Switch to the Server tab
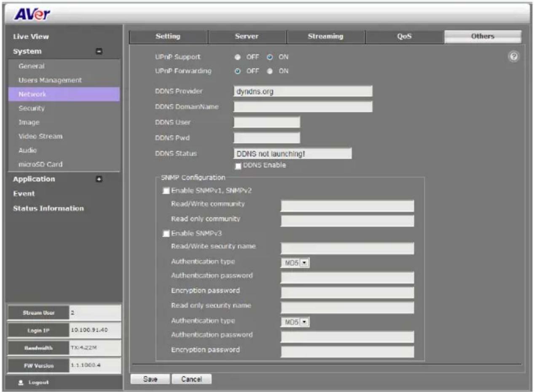The height and width of the screenshot is (392, 534). point(247,37)
